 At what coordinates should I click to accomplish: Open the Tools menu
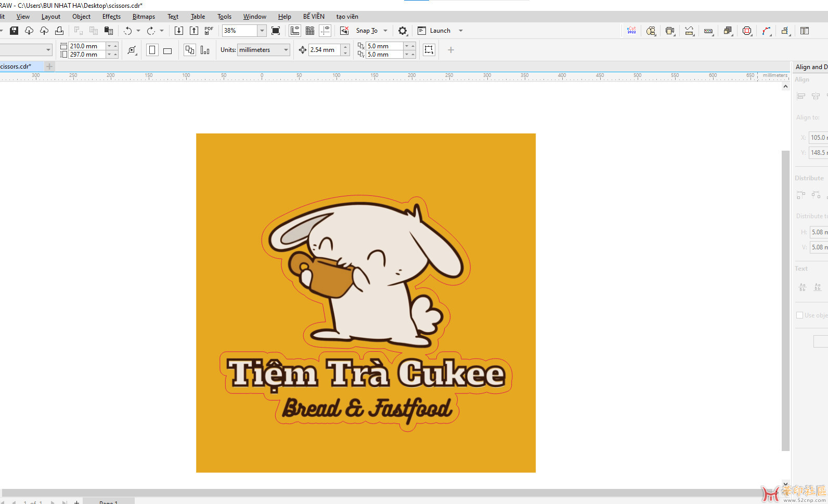[x=225, y=17]
